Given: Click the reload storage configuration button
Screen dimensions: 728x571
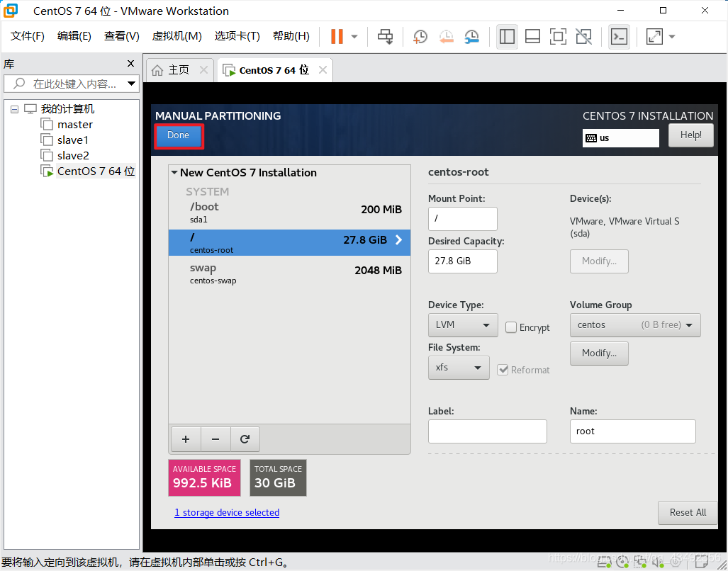Looking at the screenshot, I should point(245,439).
